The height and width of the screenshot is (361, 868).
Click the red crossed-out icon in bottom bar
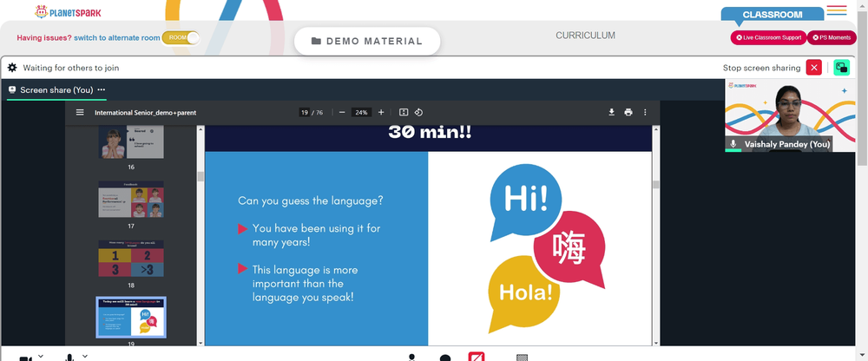(477, 356)
